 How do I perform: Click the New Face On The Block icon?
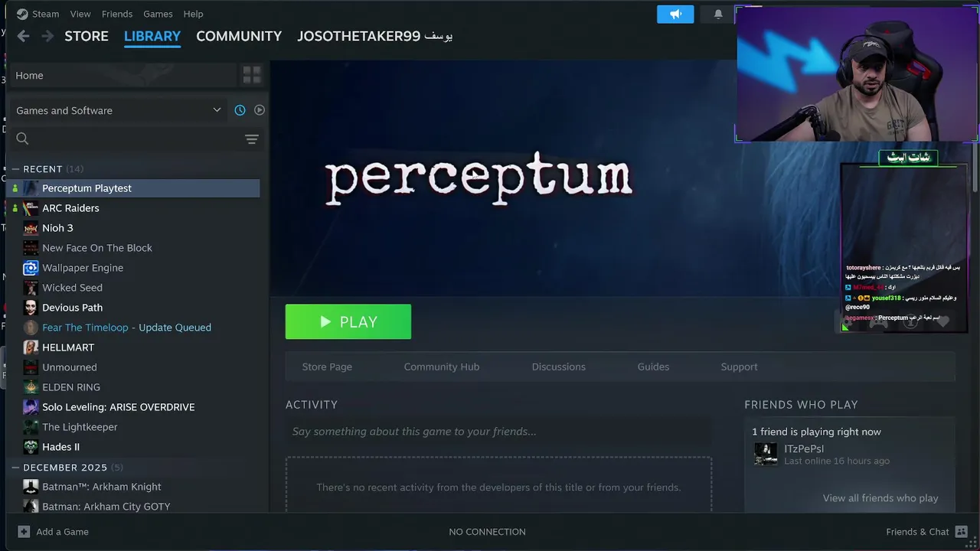(31, 248)
